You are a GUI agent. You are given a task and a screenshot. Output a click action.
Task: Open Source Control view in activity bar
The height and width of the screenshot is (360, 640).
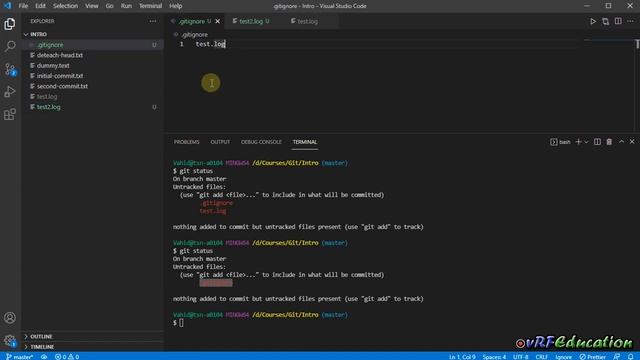pyautogui.click(x=10, y=69)
